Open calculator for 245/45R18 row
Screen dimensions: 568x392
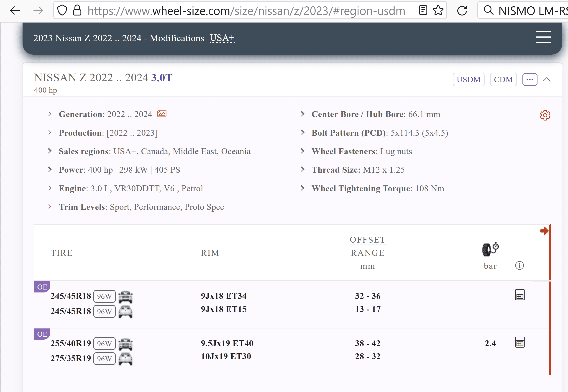pyautogui.click(x=520, y=295)
